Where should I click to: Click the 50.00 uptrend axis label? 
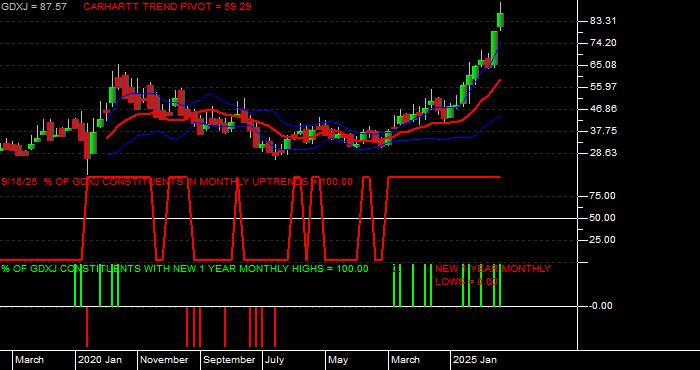point(603,218)
